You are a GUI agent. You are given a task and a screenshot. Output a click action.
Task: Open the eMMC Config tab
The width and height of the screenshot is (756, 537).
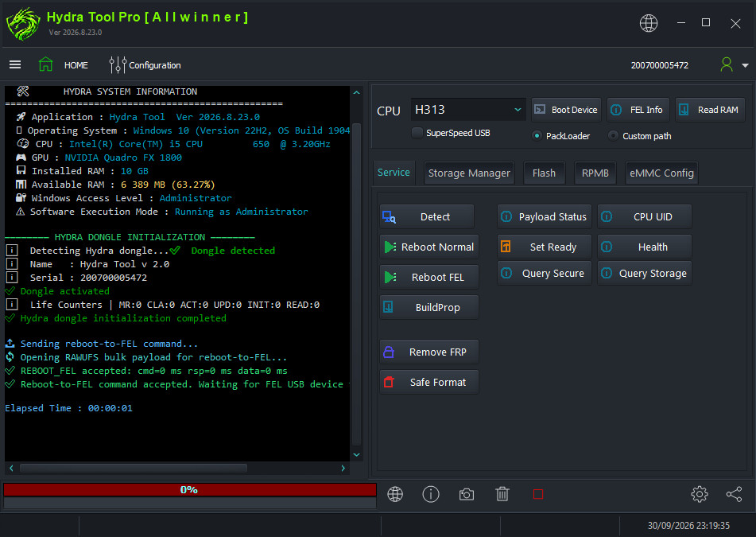pyautogui.click(x=661, y=173)
